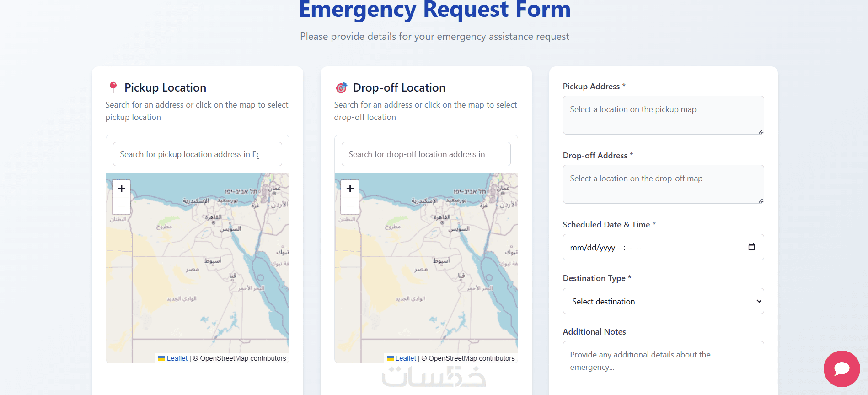Click the red pin Pickup Location icon
The image size is (868, 395).
coord(113,87)
